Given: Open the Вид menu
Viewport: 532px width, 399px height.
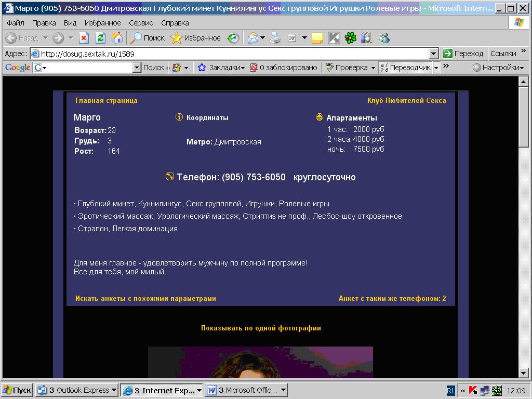Looking at the screenshot, I should pyautogui.click(x=70, y=23).
